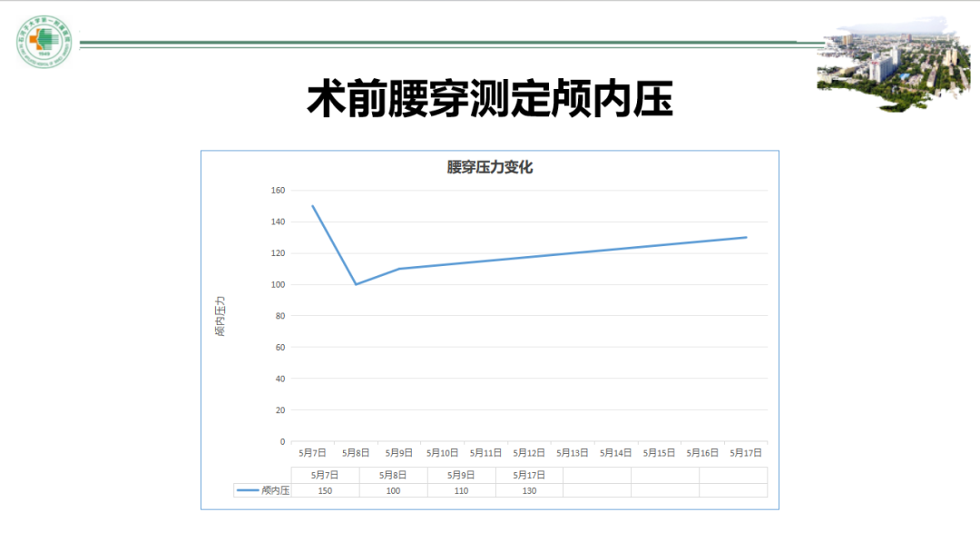Viewport: 980px width, 552px height.
Task: Click the 颅内压 legend entry
Action: 263,491
